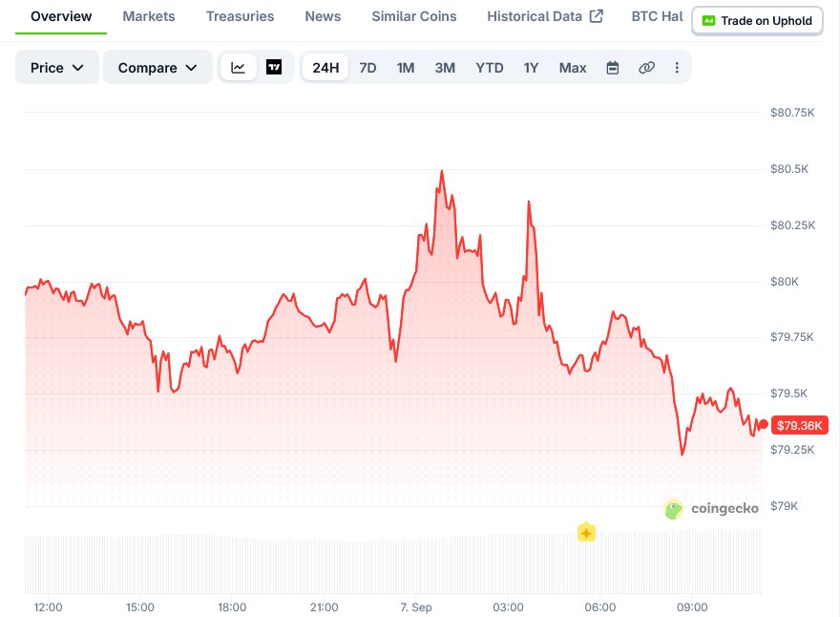Go to the Similar Coins tab
840x617 pixels.
(x=414, y=16)
